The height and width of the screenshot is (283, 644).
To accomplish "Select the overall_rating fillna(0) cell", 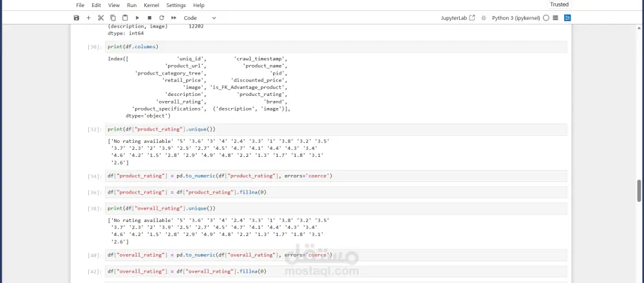I will [336, 271].
